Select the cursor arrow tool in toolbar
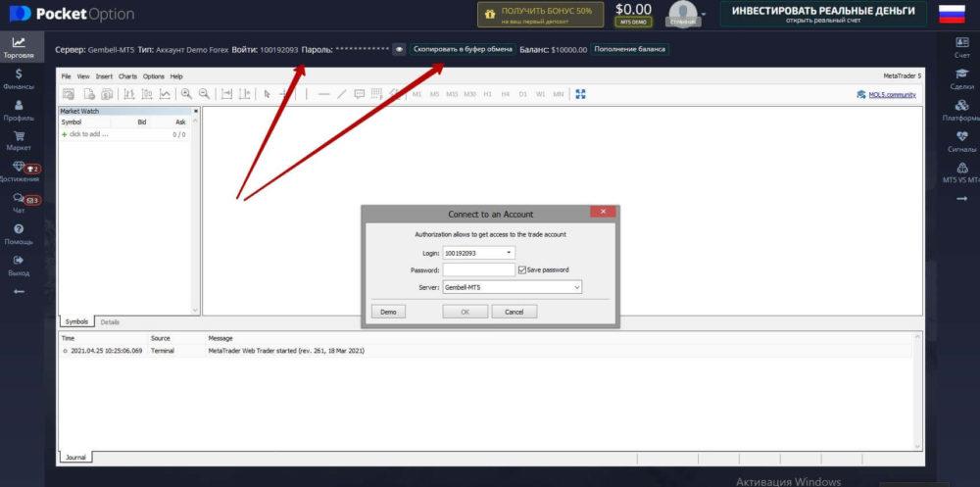Image resolution: width=980 pixels, height=487 pixels. coord(267,94)
